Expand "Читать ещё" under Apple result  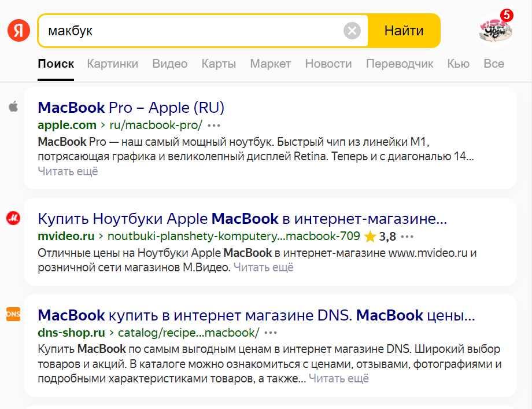pos(68,171)
